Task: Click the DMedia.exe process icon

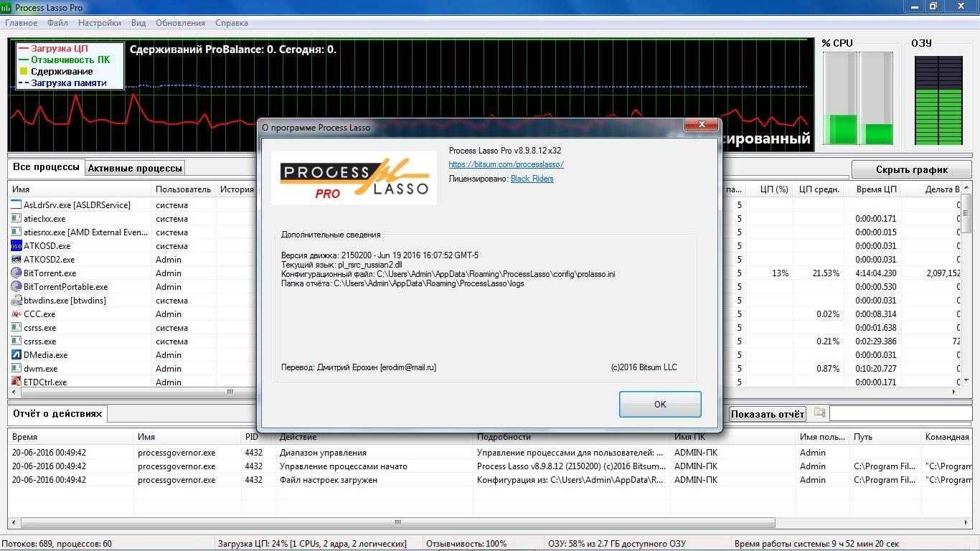Action: [17, 355]
